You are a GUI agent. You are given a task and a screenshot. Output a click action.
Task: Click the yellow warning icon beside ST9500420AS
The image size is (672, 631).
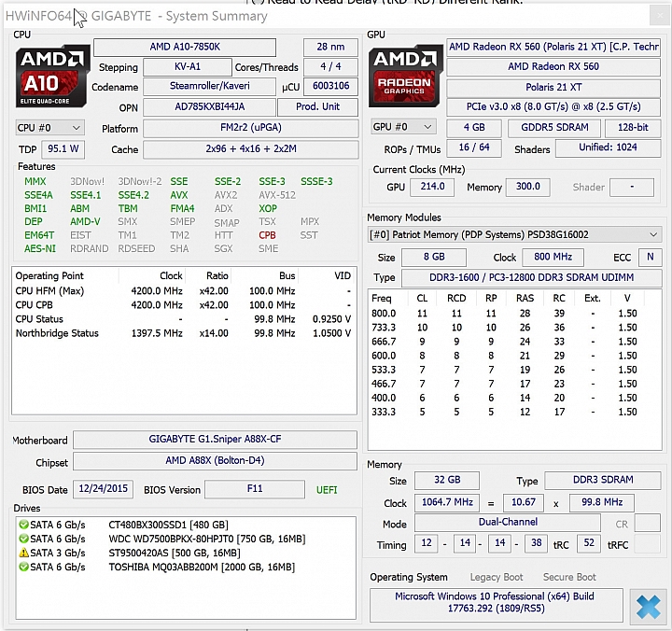coord(23,553)
